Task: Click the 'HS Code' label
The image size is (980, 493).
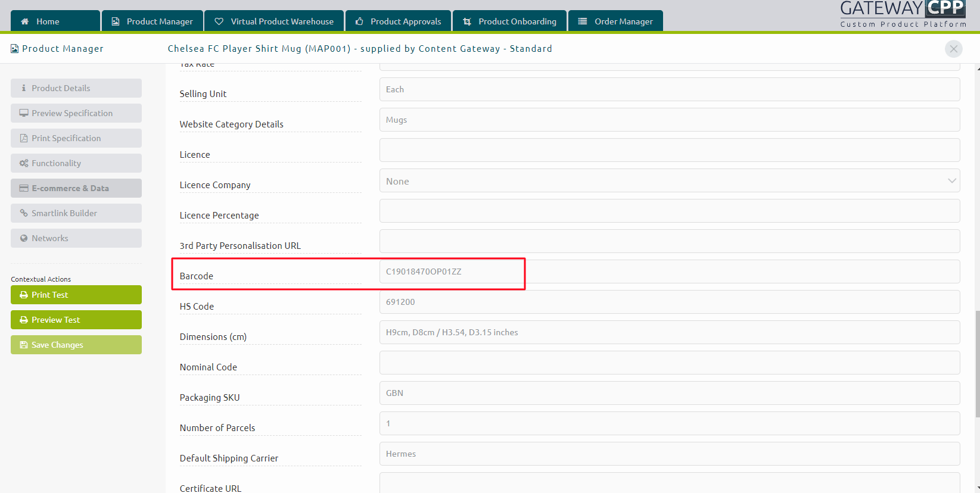Action: pyautogui.click(x=197, y=307)
